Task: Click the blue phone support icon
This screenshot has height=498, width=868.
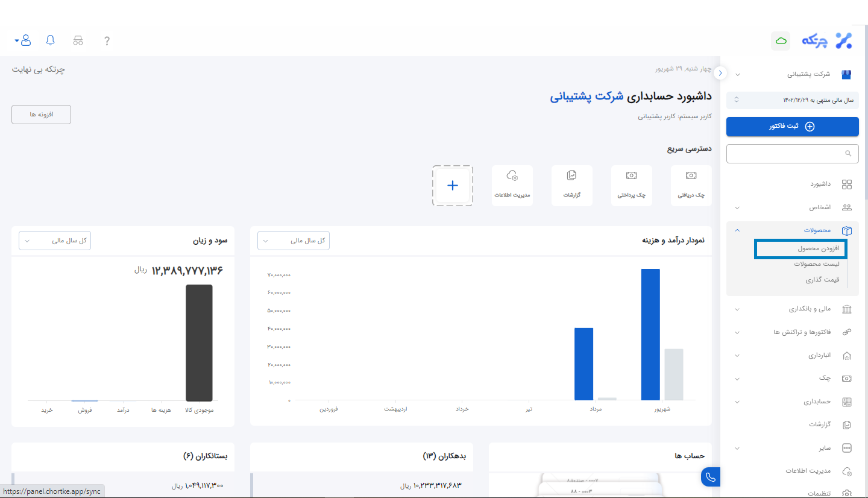Action: click(x=711, y=477)
